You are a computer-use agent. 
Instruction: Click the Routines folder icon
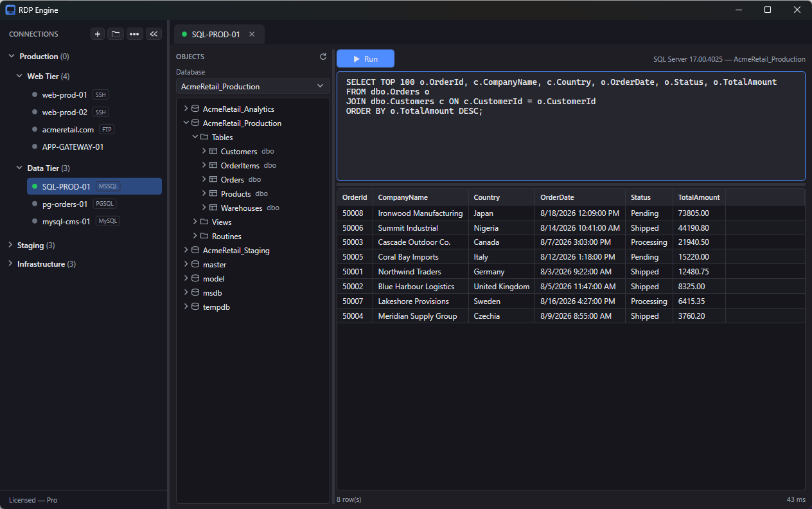204,236
